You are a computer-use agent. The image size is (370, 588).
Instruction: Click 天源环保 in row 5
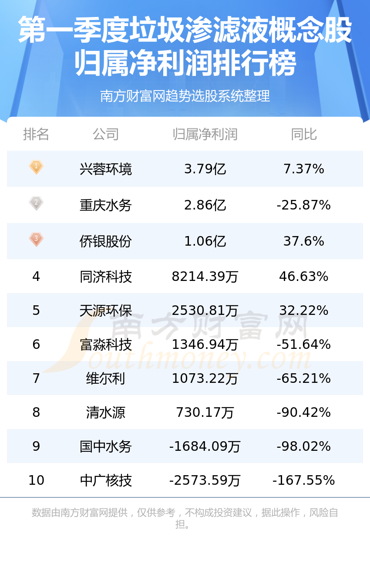(106, 311)
